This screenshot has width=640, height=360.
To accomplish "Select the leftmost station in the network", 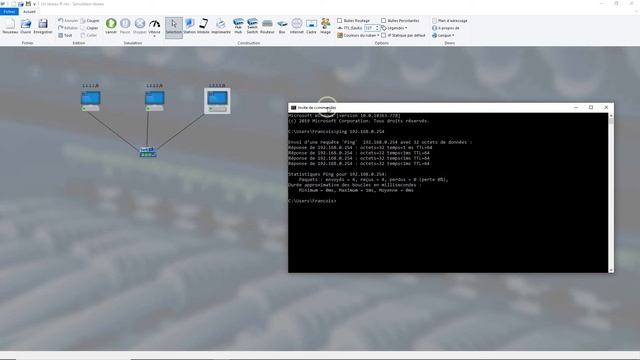I will click(91, 101).
